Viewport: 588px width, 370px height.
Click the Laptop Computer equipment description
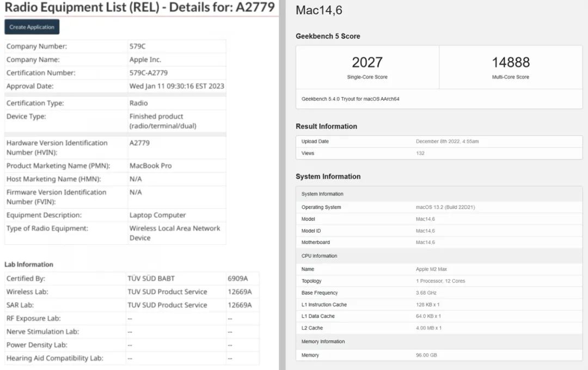coord(157,215)
